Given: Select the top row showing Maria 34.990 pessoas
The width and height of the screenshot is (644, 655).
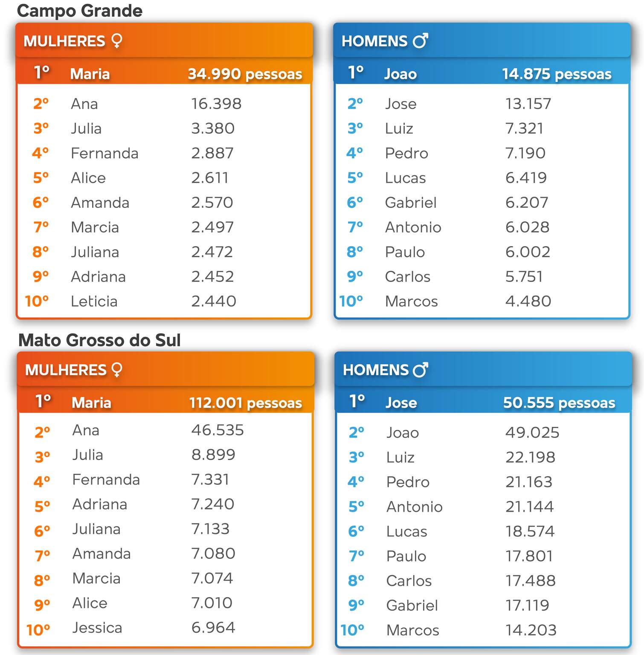Looking at the screenshot, I should [164, 74].
